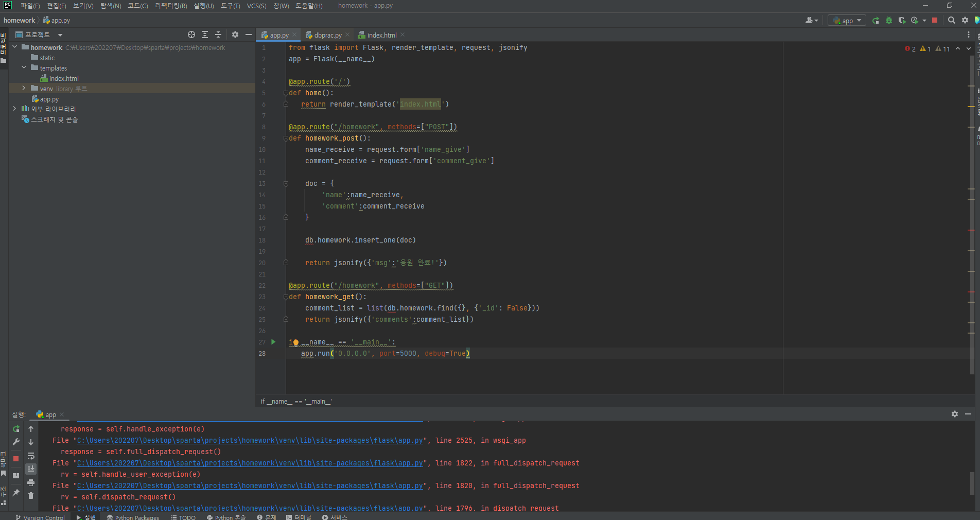Fold the home() function at line 5

pyautogui.click(x=285, y=93)
